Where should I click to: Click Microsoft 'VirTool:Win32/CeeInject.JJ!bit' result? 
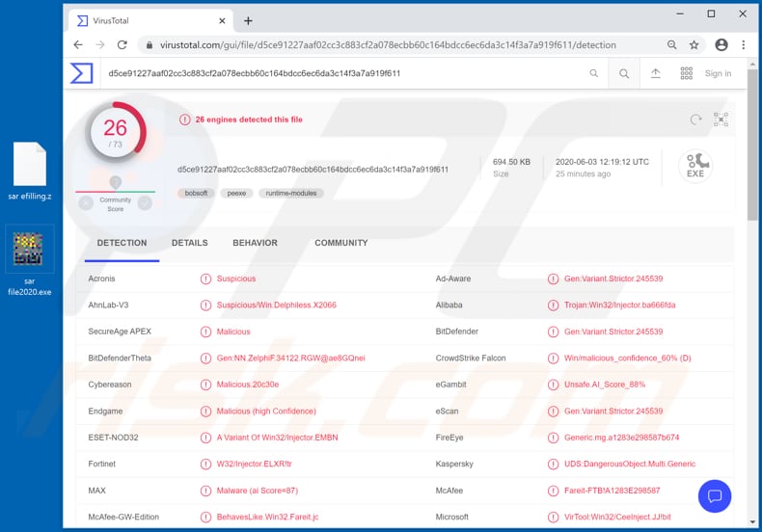coord(617,517)
